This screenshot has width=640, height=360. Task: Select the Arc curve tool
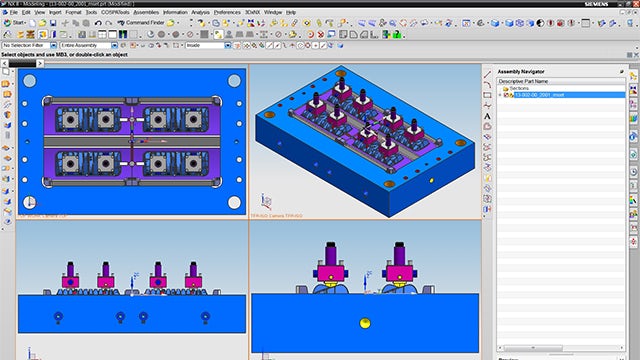tap(487, 85)
